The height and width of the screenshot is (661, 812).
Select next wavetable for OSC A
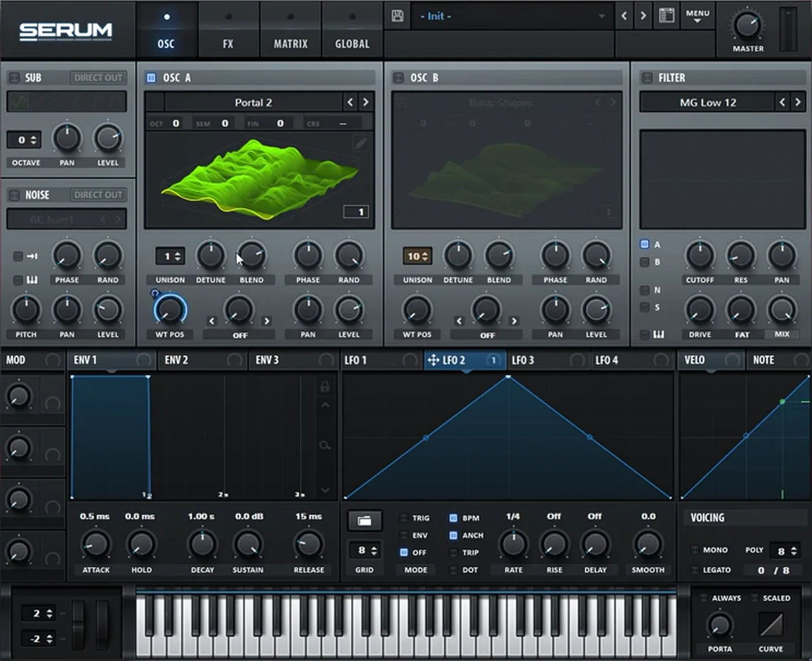366,102
